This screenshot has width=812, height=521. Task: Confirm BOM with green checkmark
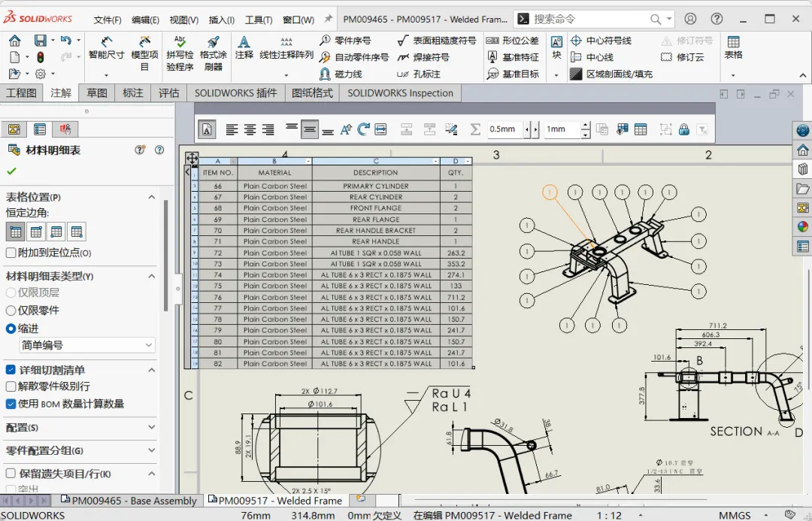click(x=11, y=171)
